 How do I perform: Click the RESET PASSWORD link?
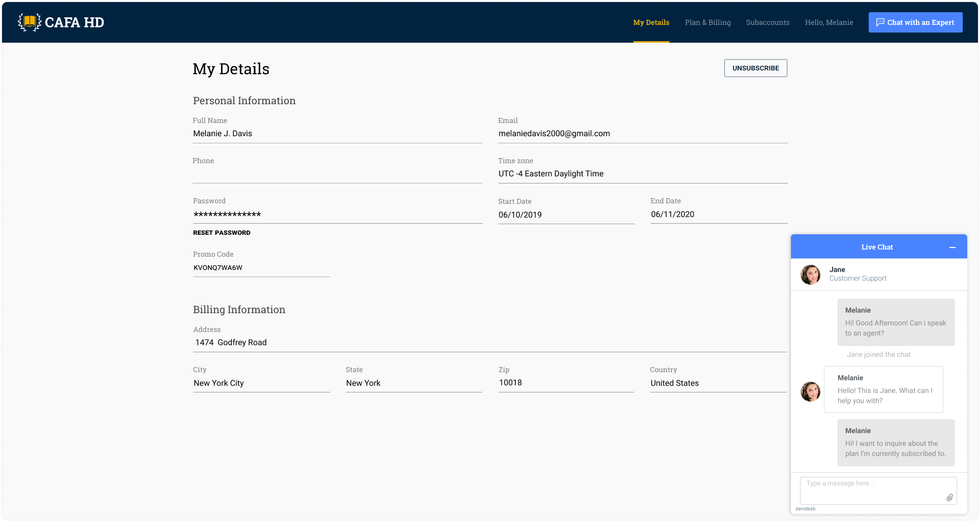pyautogui.click(x=222, y=233)
